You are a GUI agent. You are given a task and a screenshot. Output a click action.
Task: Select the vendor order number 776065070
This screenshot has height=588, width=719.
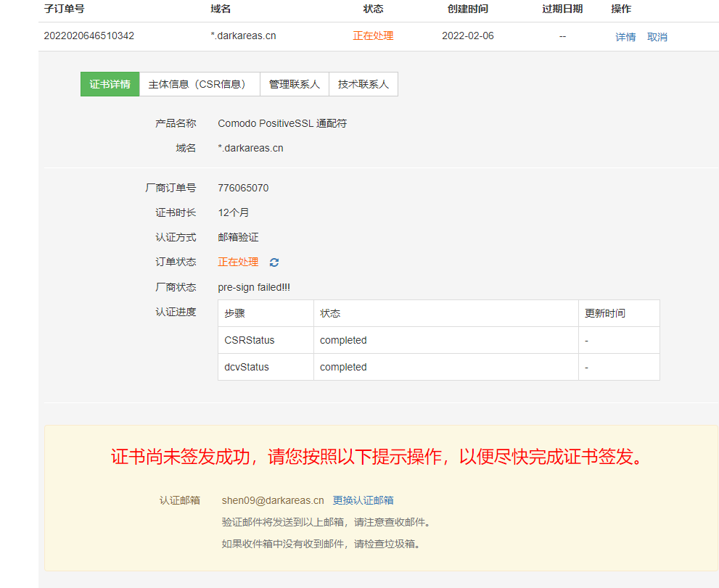[x=243, y=188]
